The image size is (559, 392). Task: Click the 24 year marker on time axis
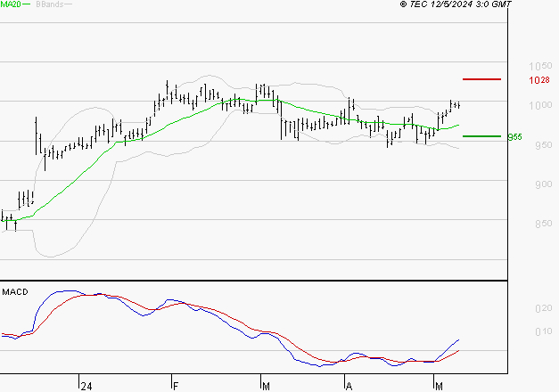pyautogui.click(x=86, y=387)
